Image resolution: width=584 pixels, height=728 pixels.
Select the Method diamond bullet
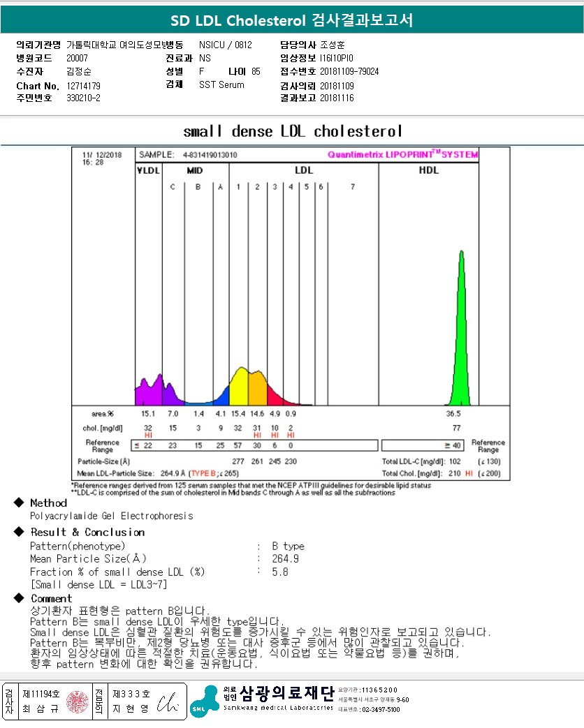[19, 503]
